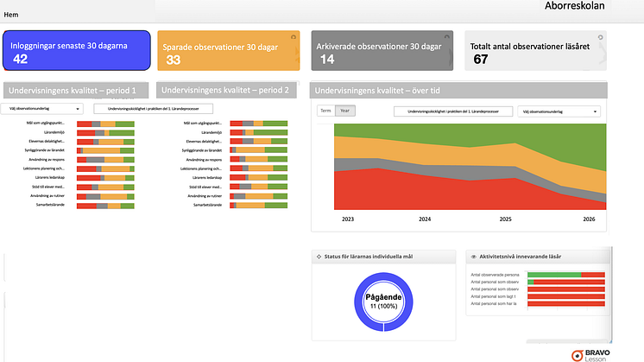Viewport: 644px width, 362px height.
Task: Click the eye icon beside Aktivitetsnivå innevarande läsår
Action: click(473, 257)
